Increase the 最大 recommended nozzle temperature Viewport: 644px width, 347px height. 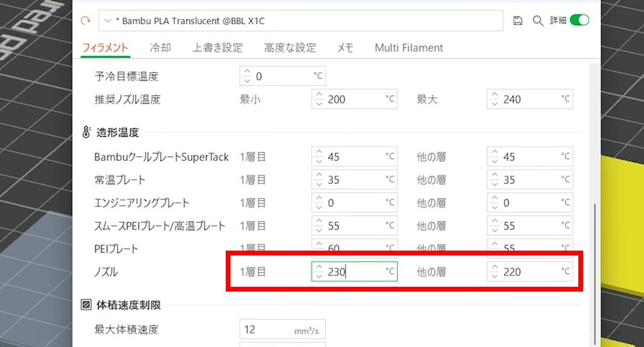(494, 95)
